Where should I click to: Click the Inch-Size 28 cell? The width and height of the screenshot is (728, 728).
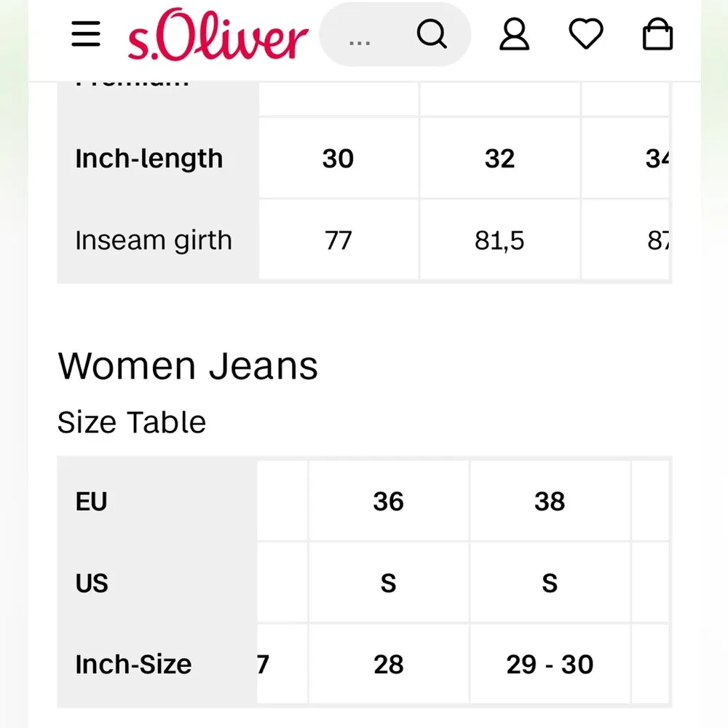click(389, 664)
